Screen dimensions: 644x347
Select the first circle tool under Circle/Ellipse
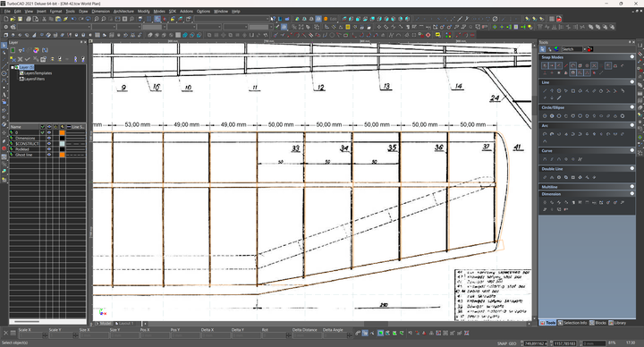click(x=545, y=116)
